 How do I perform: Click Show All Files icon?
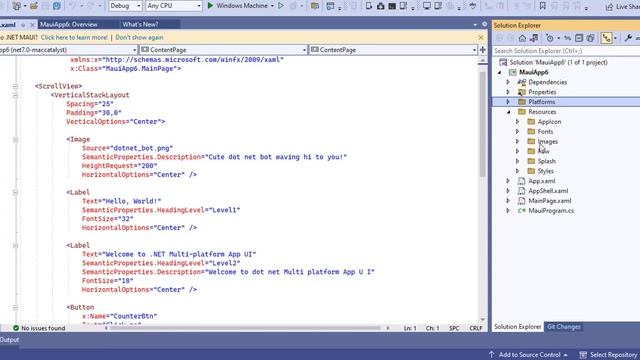pyautogui.click(x=590, y=38)
